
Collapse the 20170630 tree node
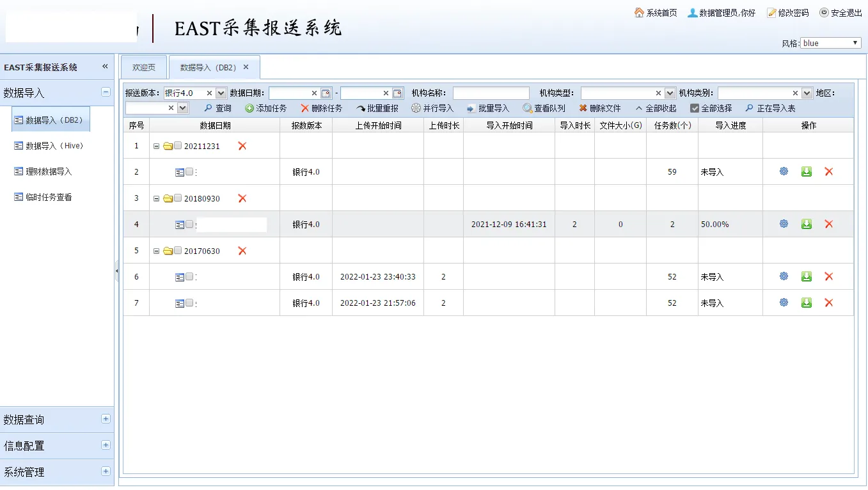156,251
